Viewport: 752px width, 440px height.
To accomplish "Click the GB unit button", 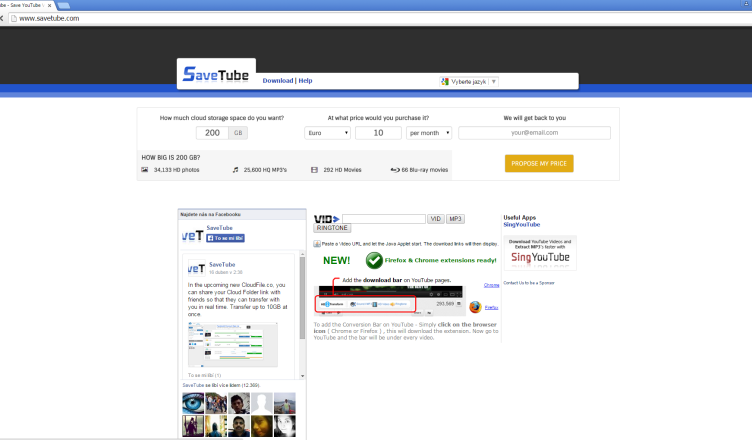I will pyautogui.click(x=238, y=133).
